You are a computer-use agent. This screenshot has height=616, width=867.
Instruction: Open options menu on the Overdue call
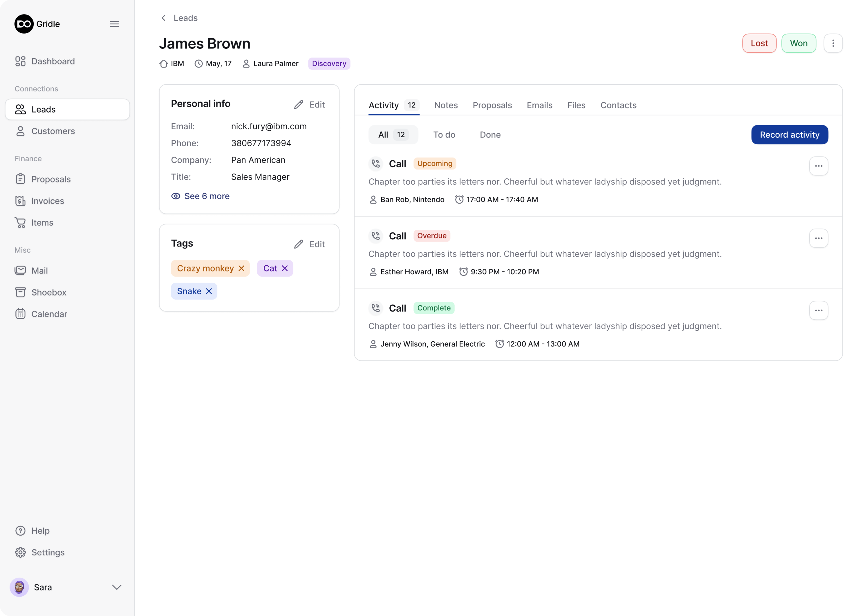point(819,238)
